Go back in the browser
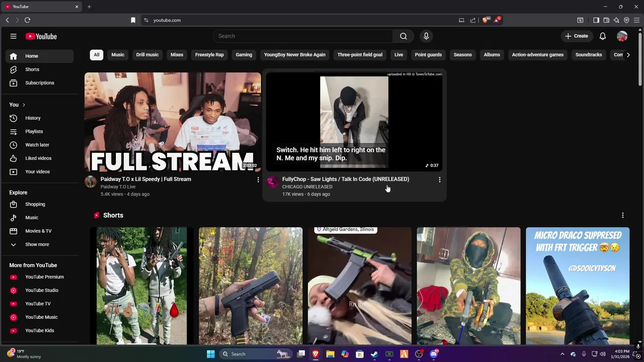The image size is (644, 362). (7, 20)
